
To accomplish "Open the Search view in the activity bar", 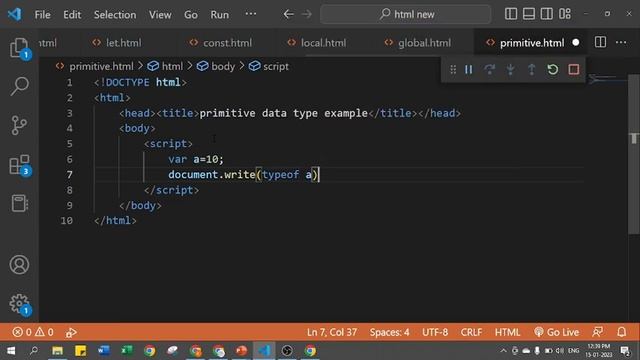I will point(19,86).
